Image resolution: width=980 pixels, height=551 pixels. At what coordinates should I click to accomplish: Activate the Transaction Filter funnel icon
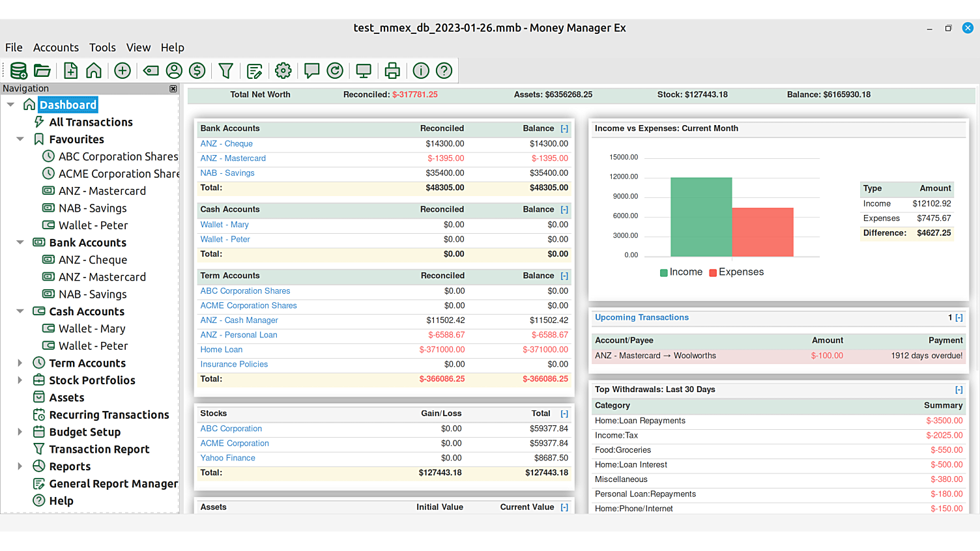click(x=225, y=70)
